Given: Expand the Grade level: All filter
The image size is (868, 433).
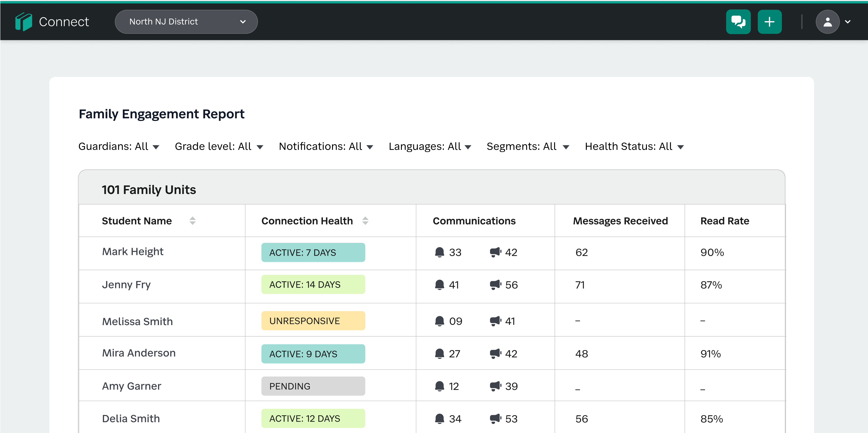Looking at the screenshot, I should pos(219,146).
